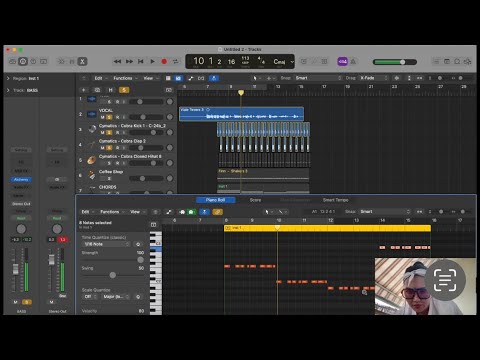Adjust the Swing slider
This screenshot has height=360, width=480.
click(113, 275)
